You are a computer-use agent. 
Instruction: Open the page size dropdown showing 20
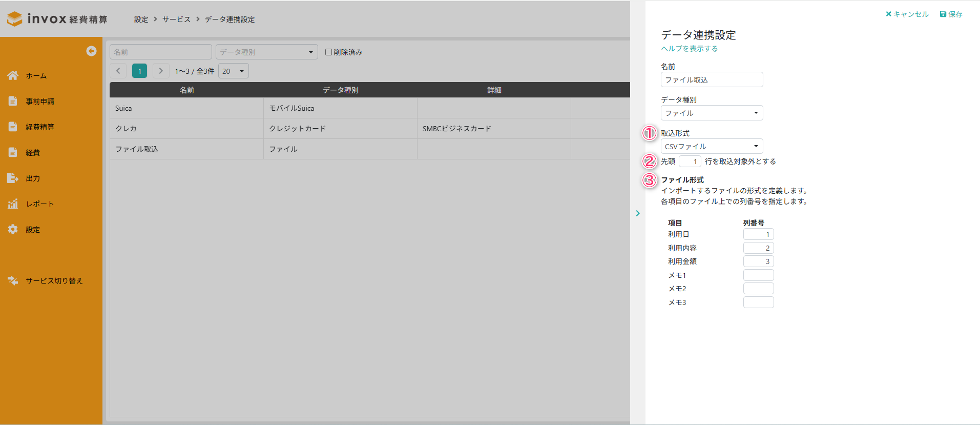coord(233,71)
